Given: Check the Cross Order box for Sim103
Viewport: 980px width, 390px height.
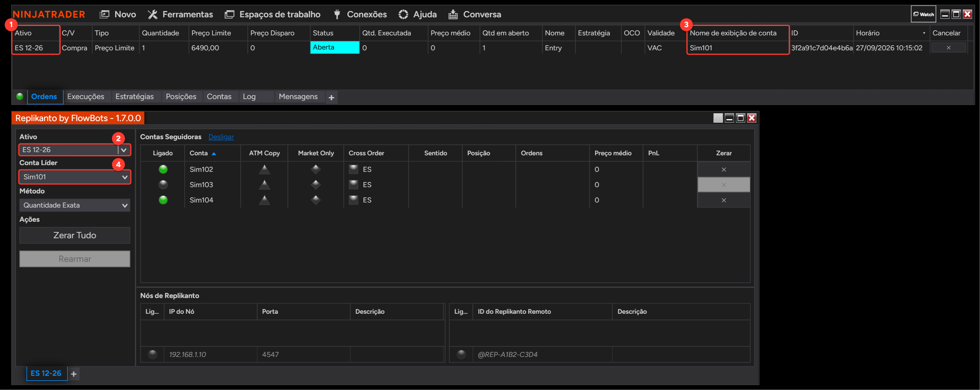Looking at the screenshot, I should click(x=354, y=185).
